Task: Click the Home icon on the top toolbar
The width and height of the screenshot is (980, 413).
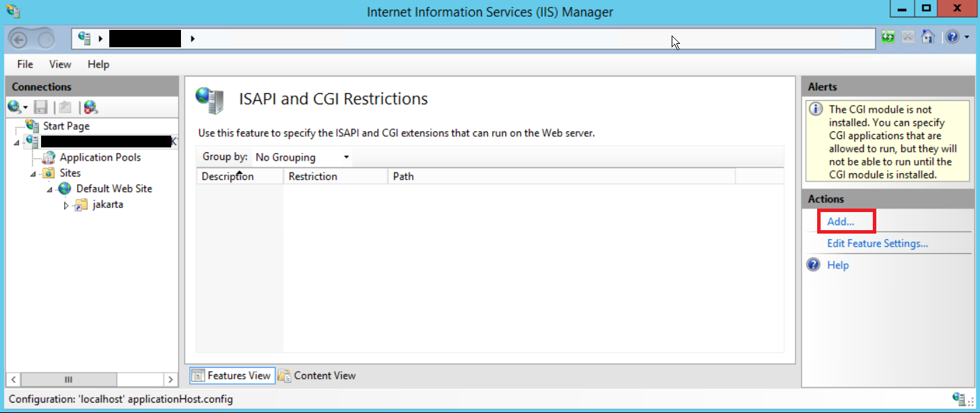Action: [928, 38]
